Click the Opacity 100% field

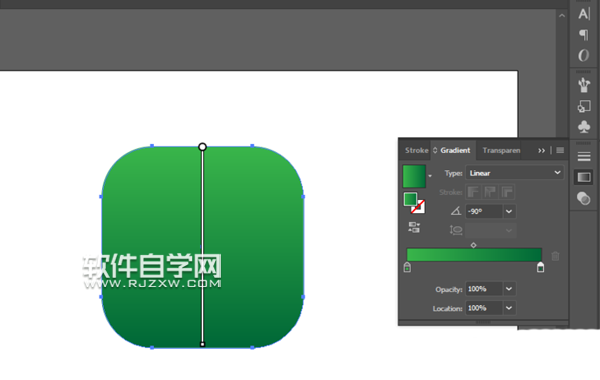pyautogui.click(x=484, y=289)
